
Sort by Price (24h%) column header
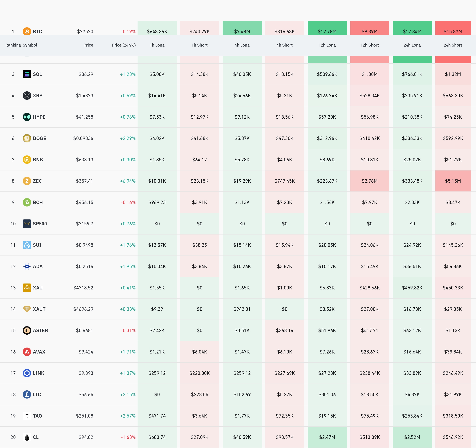click(x=124, y=45)
